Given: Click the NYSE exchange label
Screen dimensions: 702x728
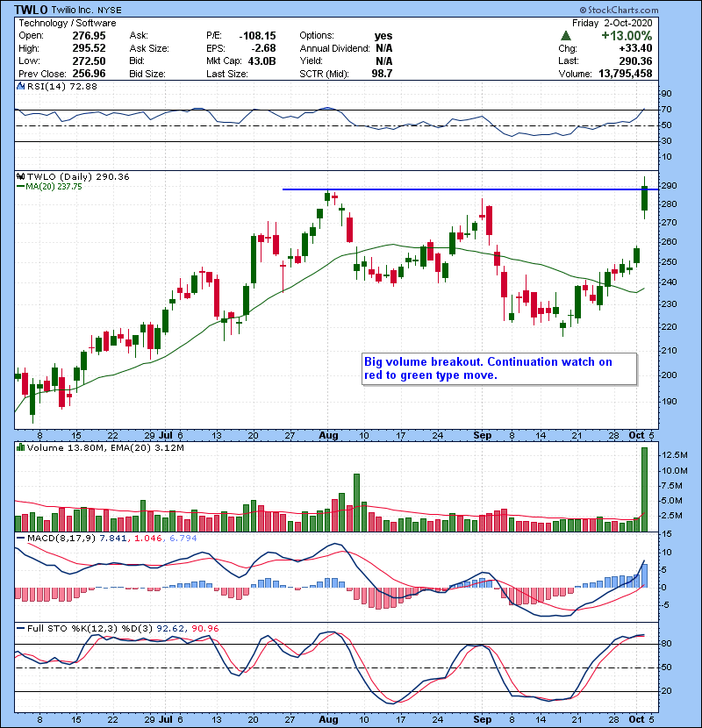Looking at the screenshot, I should (x=110, y=11).
